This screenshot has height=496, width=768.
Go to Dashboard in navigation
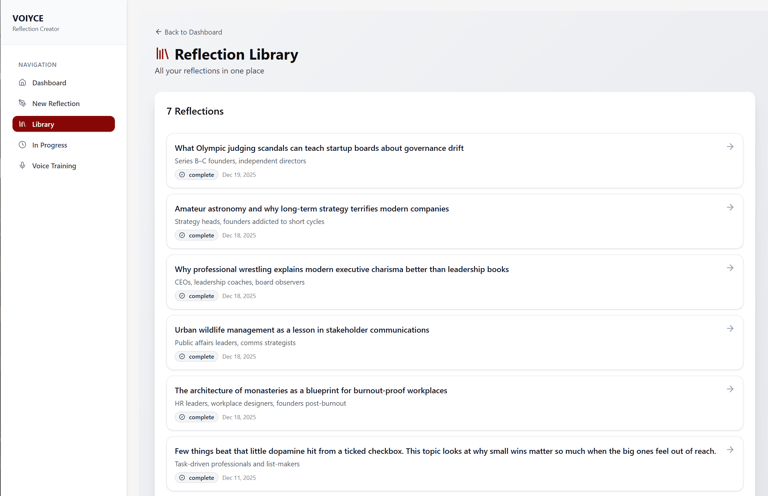tap(49, 83)
